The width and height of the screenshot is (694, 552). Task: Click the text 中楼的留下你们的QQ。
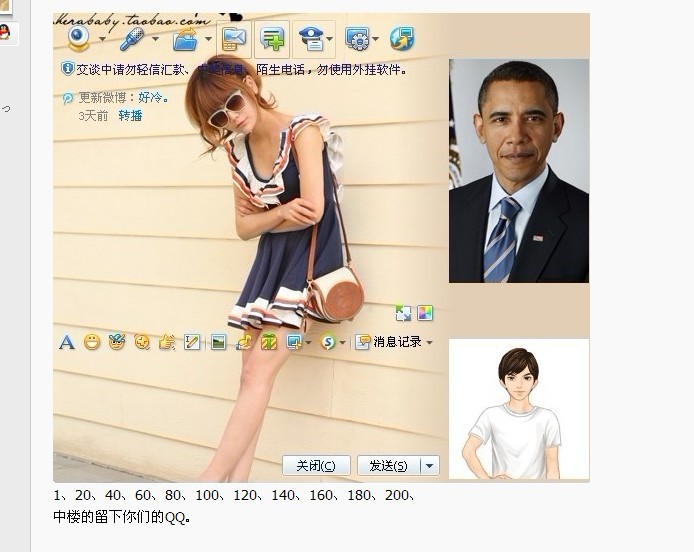click(122, 517)
